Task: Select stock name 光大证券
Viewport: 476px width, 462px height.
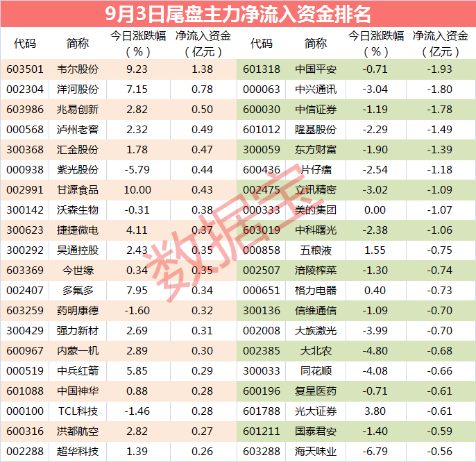Action: (x=316, y=411)
